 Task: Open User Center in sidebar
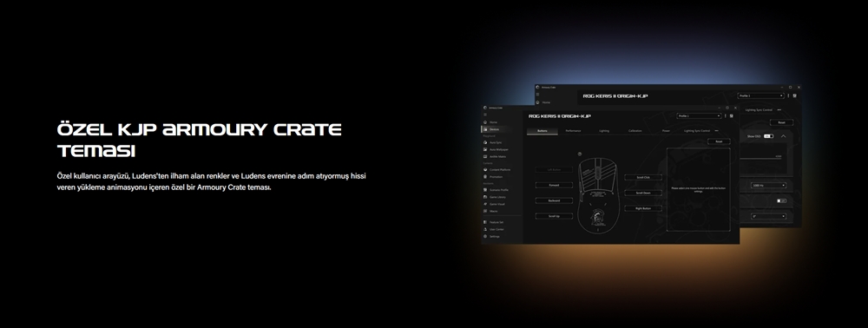coord(493,229)
